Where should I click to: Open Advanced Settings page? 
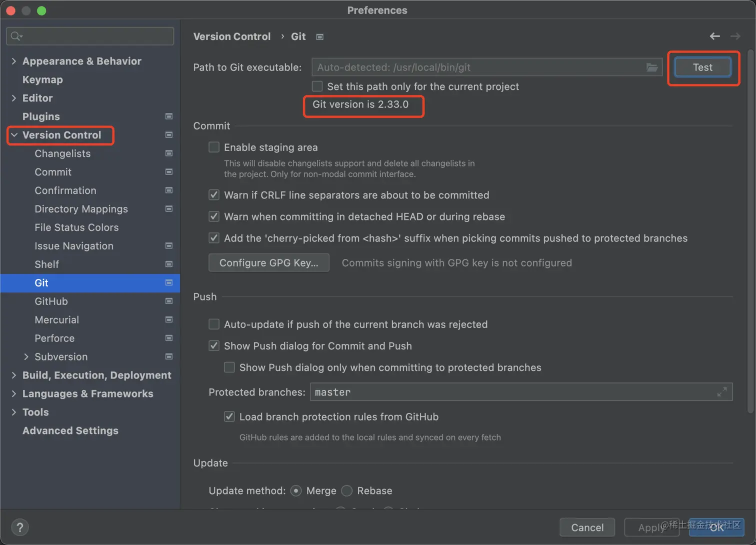(70, 430)
